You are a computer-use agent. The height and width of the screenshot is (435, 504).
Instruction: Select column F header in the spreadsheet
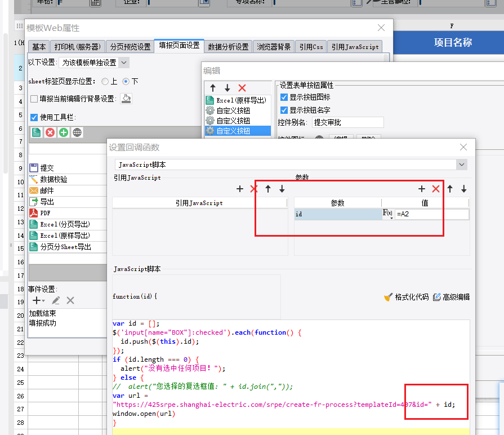click(x=452, y=26)
